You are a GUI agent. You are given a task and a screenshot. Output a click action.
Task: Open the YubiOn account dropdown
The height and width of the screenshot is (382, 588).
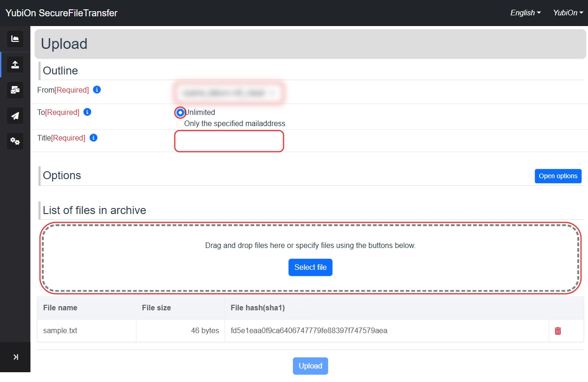click(568, 13)
